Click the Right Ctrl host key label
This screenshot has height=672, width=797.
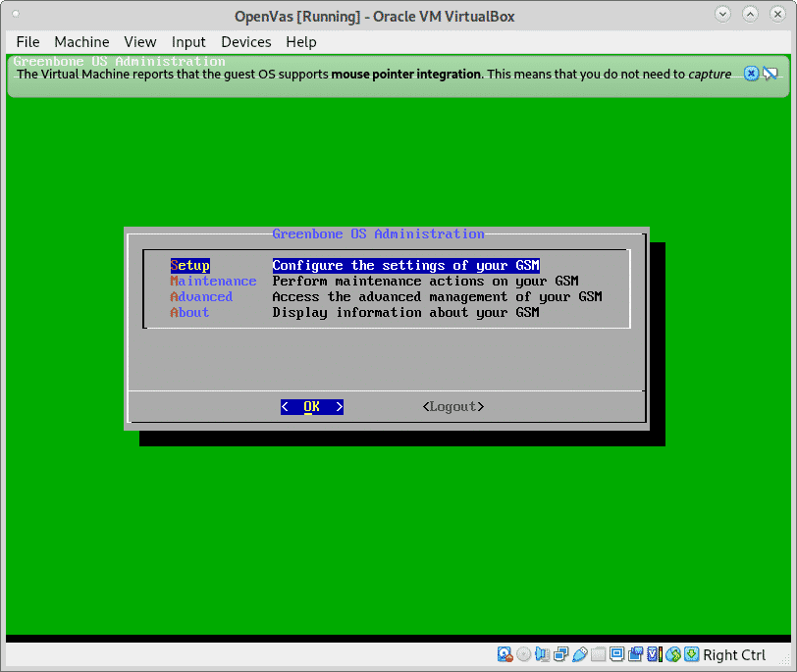(734, 655)
